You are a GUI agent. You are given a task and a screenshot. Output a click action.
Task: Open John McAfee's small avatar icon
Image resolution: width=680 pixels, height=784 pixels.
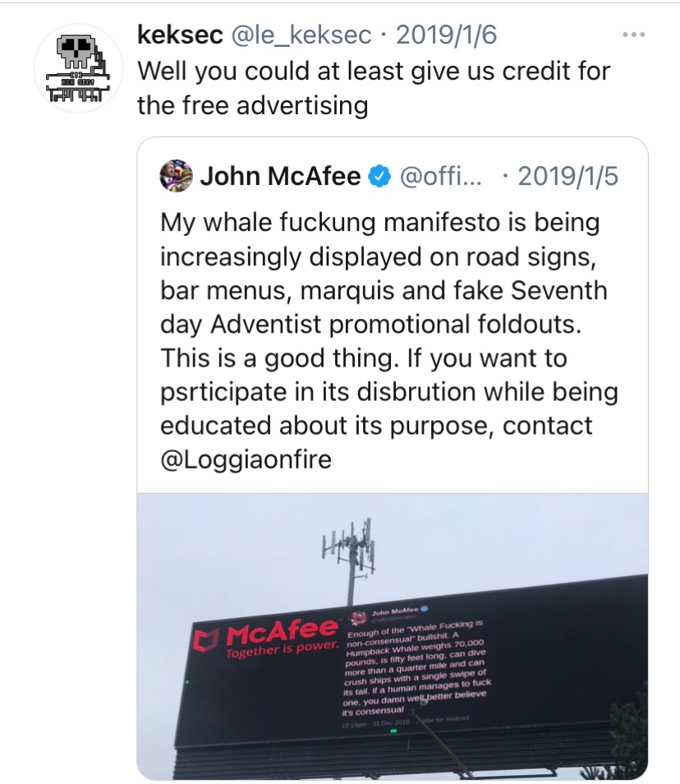177,176
